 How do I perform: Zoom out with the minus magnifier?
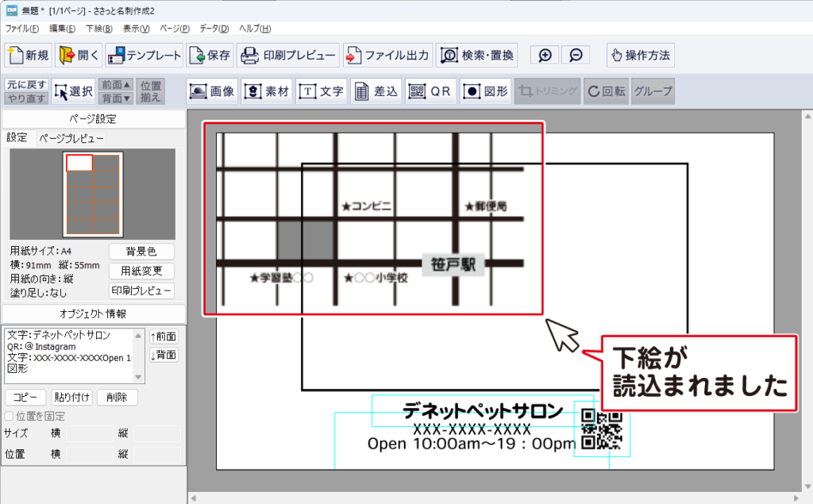tap(576, 55)
